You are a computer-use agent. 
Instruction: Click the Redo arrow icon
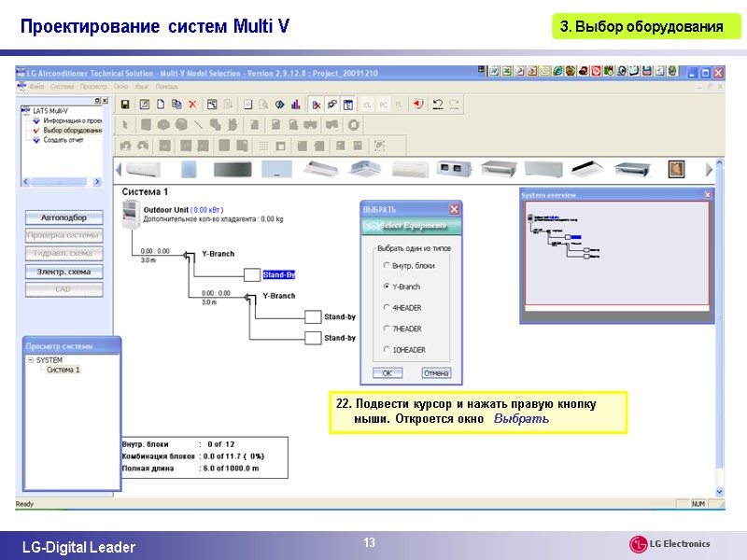(x=455, y=105)
